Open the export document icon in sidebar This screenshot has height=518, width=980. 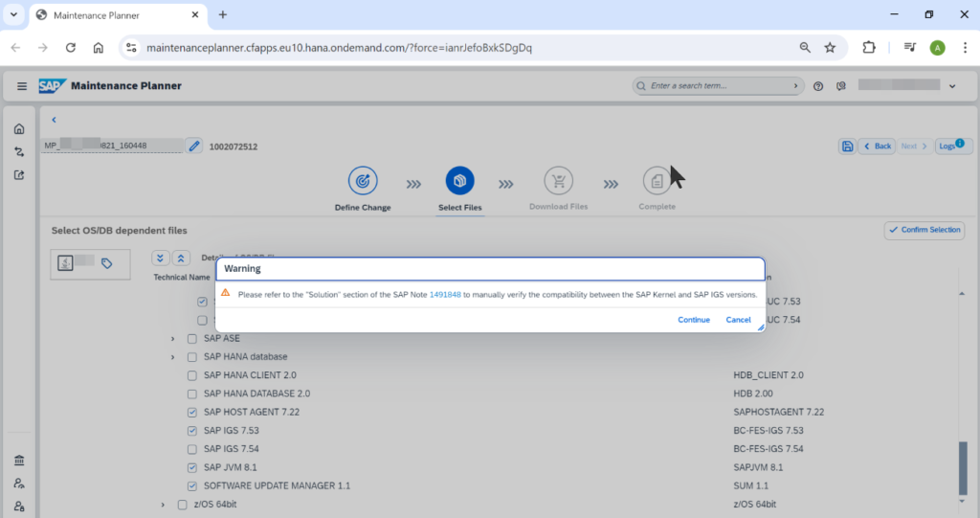19,175
